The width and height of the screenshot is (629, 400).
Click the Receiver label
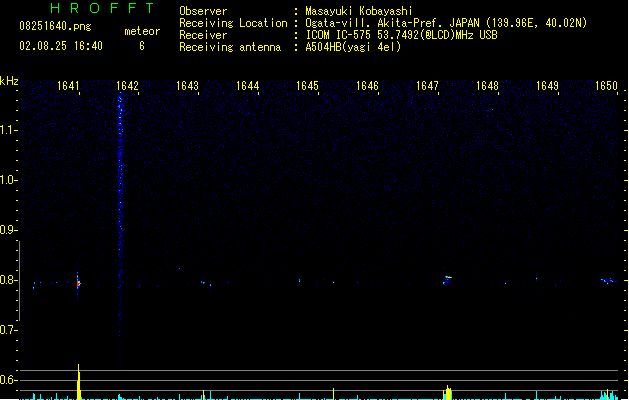click(203, 35)
